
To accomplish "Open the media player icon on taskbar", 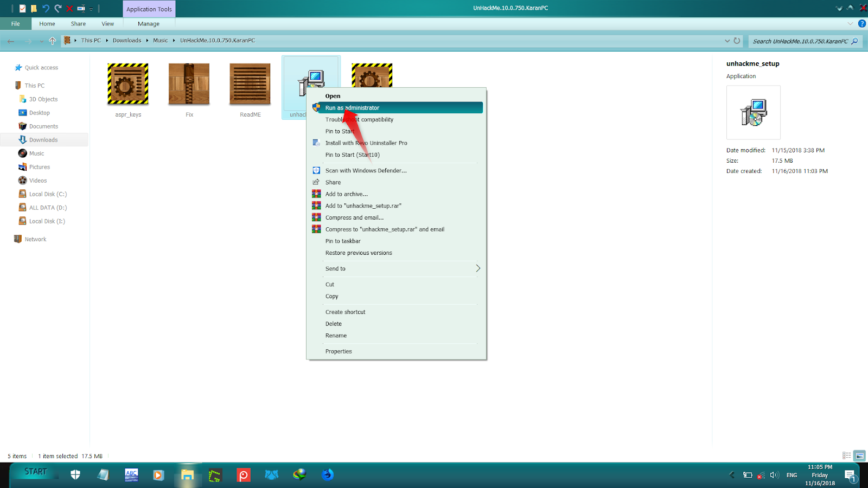I will click(158, 475).
